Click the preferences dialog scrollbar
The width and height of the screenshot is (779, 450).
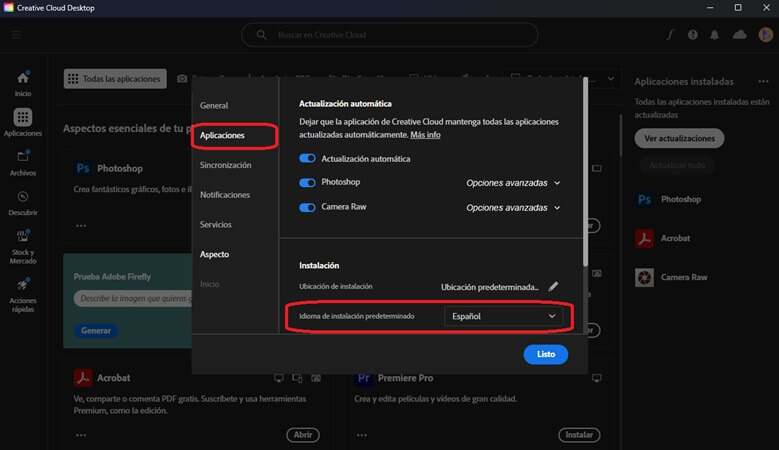(x=585, y=172)
